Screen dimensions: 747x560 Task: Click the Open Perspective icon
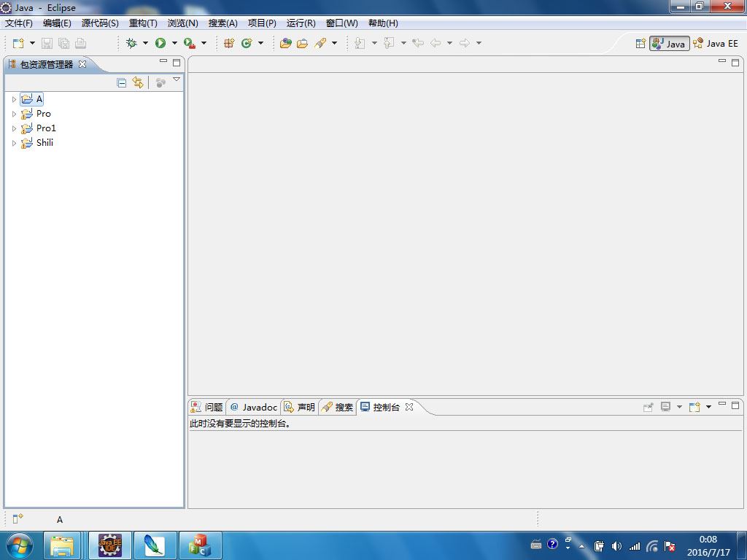(x=640, y=43)
